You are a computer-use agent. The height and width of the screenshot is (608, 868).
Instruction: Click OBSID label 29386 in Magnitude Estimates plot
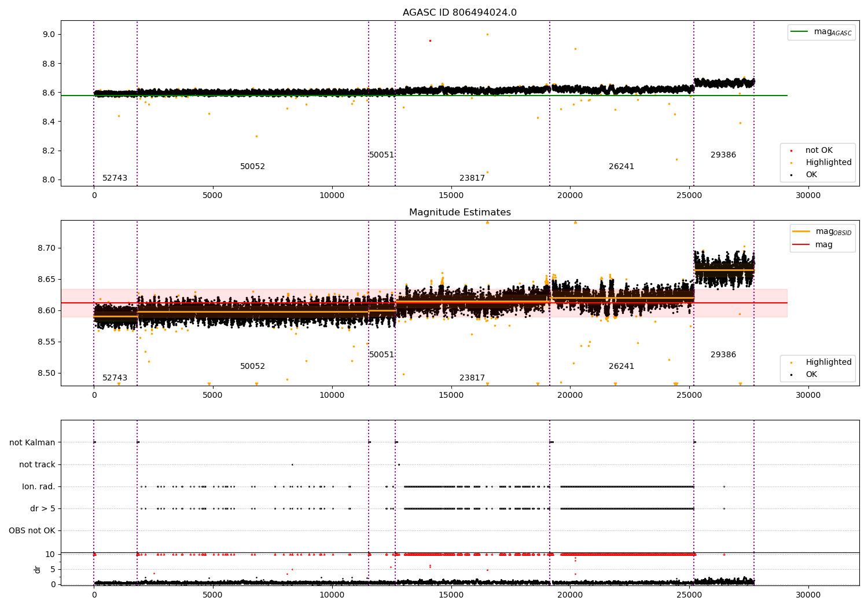coord(723,355)
